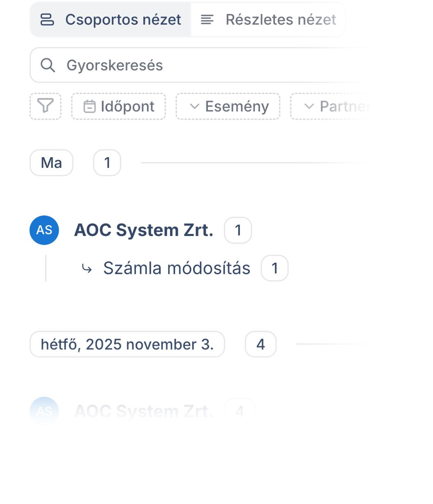Click the grouped view icon beside Csoportos nézet
Screen dimensions: 433x504
coord(47,20)
